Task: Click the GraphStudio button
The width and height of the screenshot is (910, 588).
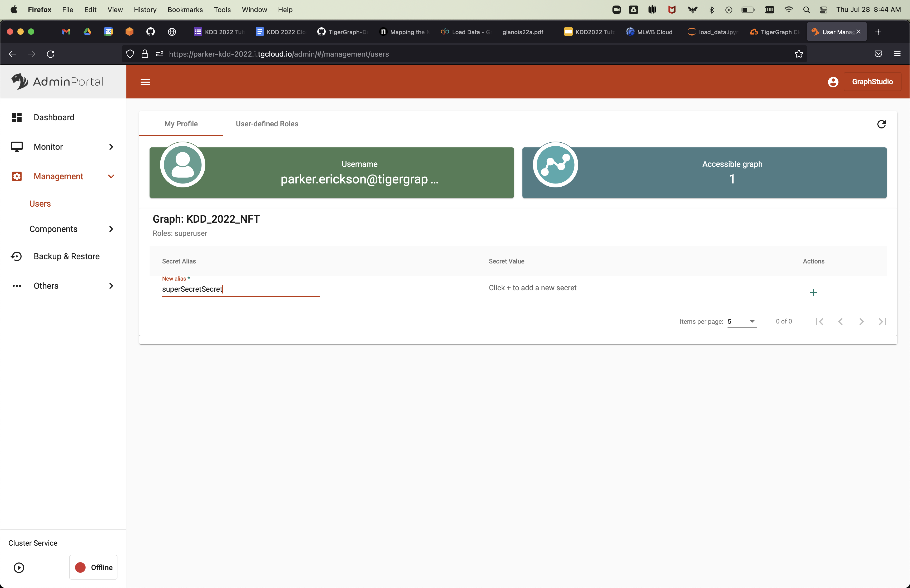Action: click(872, 82)
